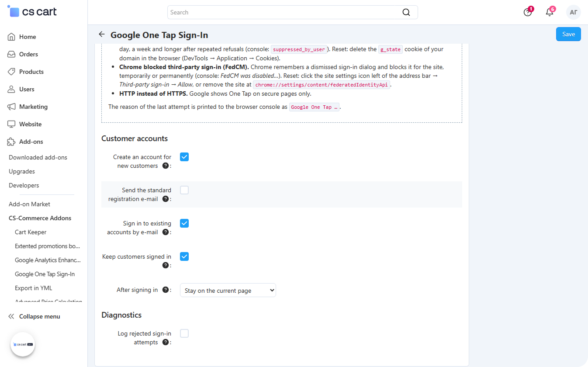Click help icon for After signing in
588x367 pixels.
click(x=166, y=290)
